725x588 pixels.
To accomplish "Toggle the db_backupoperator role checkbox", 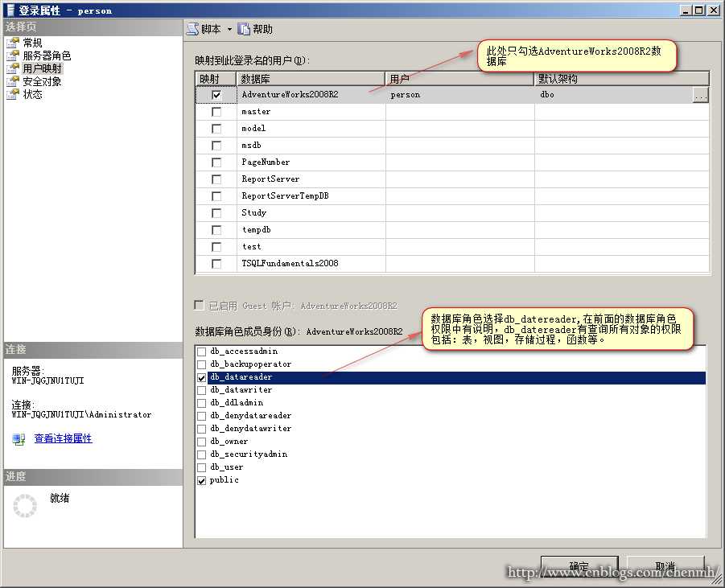I will tap(202, 364).
